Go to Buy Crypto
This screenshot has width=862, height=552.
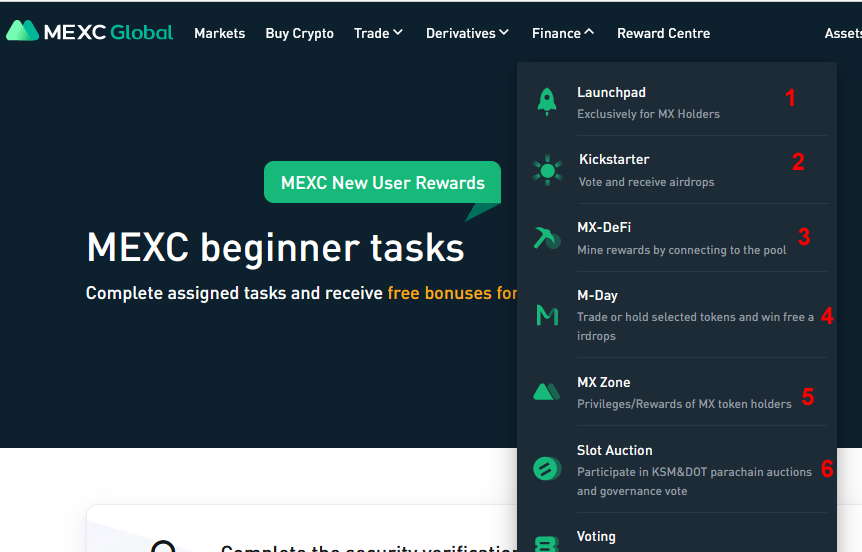tap(299, 33)
